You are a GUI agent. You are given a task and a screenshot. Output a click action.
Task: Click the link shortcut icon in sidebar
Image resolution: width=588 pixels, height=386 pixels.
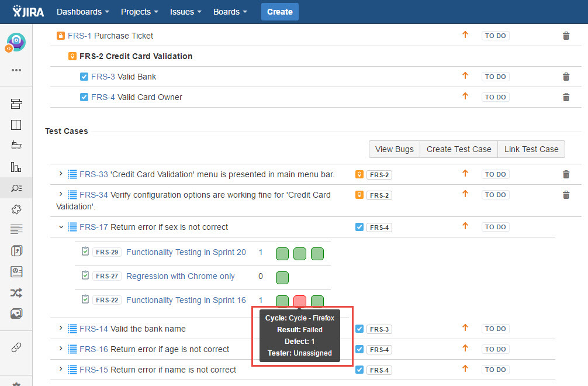point(16,347)
